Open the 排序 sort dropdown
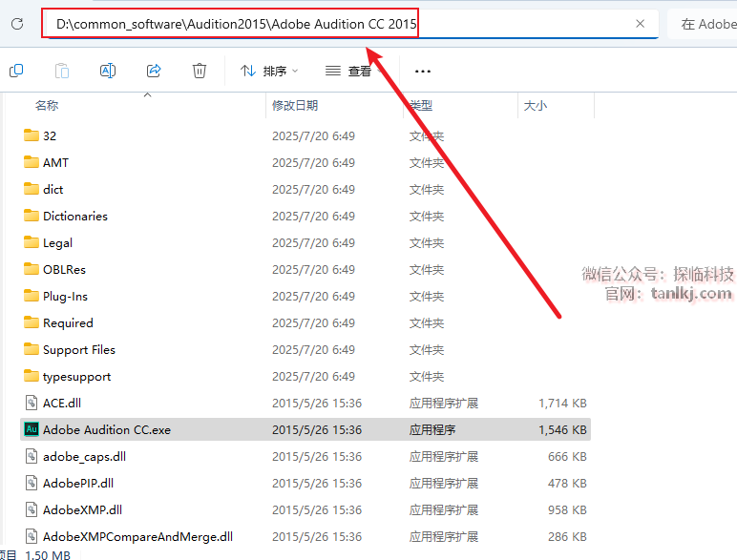The image size is (737, 560). pyautogui.click(x=269, y=71)
